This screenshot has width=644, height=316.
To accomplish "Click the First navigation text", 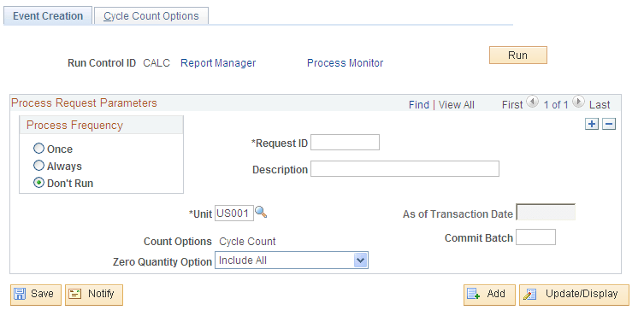I will tap(512, 105).
